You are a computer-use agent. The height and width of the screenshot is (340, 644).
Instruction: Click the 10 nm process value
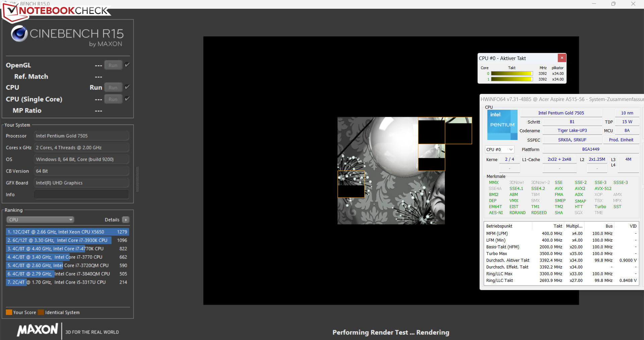(x=627, y=113)
